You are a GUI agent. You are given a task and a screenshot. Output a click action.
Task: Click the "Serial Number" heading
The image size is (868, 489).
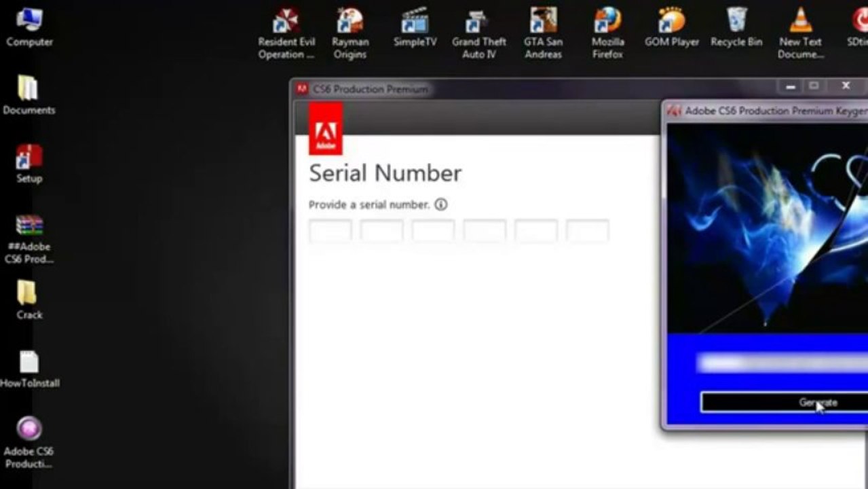[x=385, y=173]
